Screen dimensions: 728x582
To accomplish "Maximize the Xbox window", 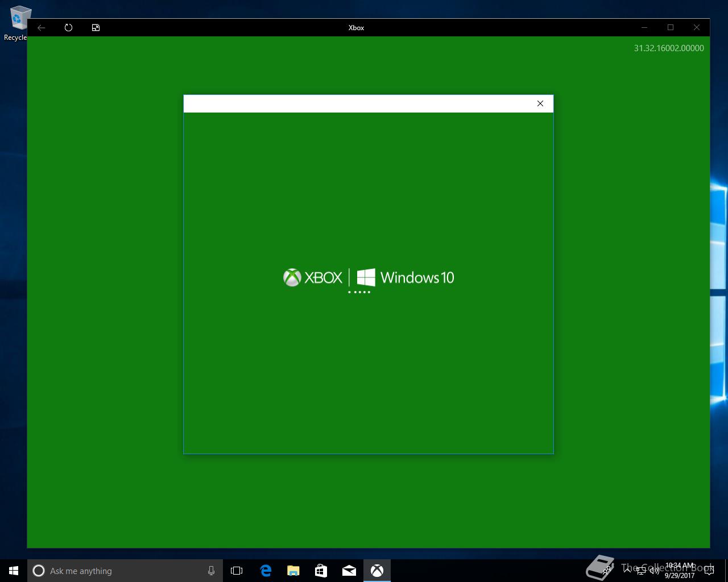I will (x=671, y=27).
